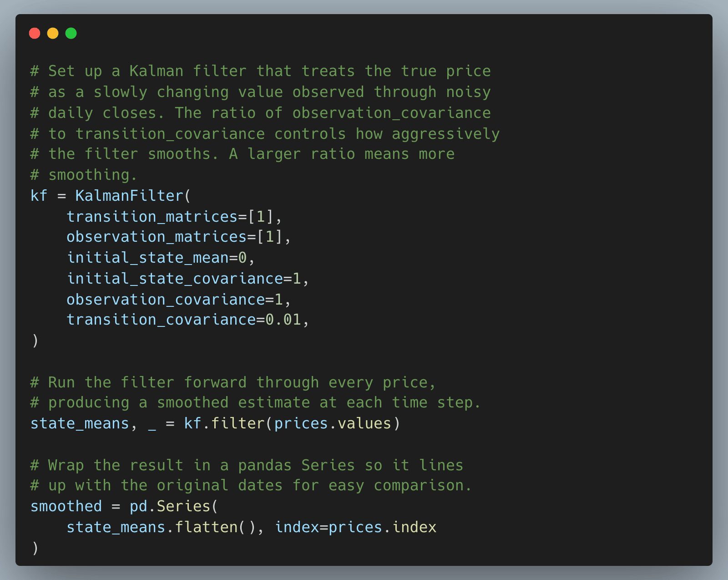Click the filter method call
Image resolution: width=728 pixels, height=580 pixels.
coord(238,424)
